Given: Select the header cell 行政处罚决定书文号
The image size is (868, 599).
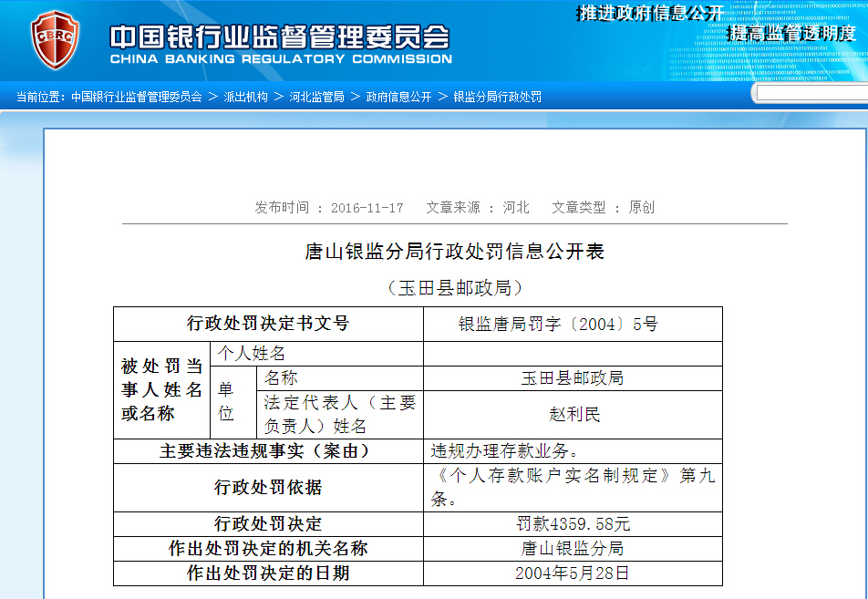Looking at the screenshot, I should (x=268, y=324).
